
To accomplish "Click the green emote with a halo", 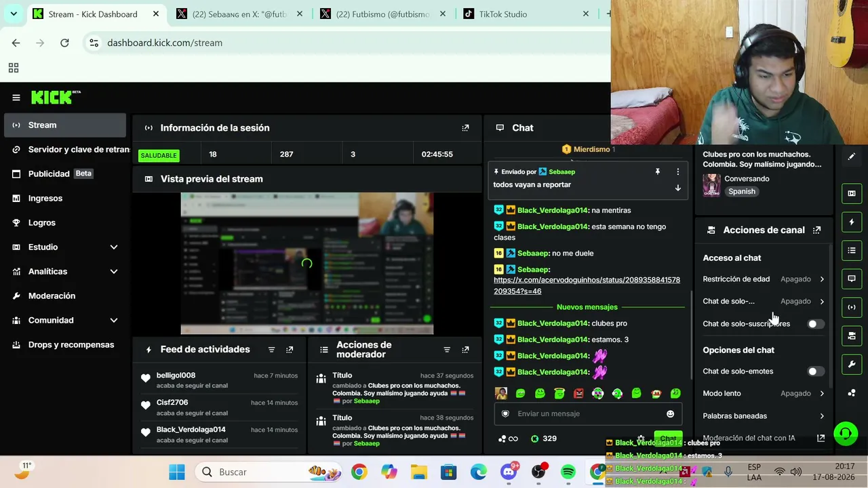I will [x=559, y=393].
